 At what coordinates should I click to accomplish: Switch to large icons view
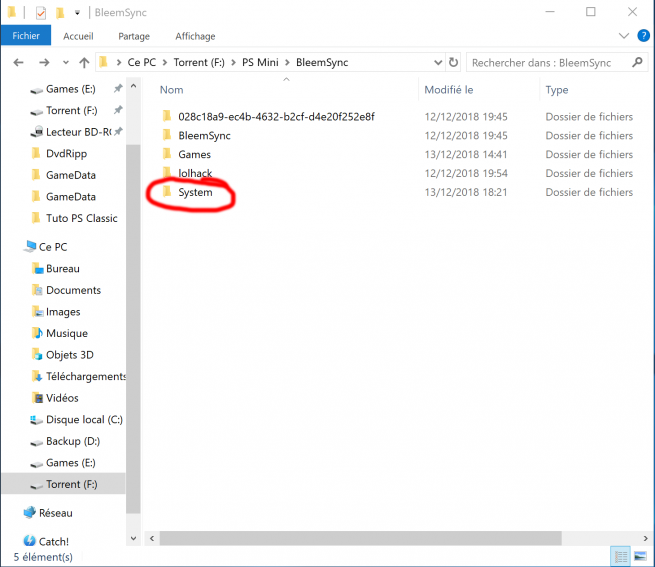pyautogui.click(x=640, y=557)
